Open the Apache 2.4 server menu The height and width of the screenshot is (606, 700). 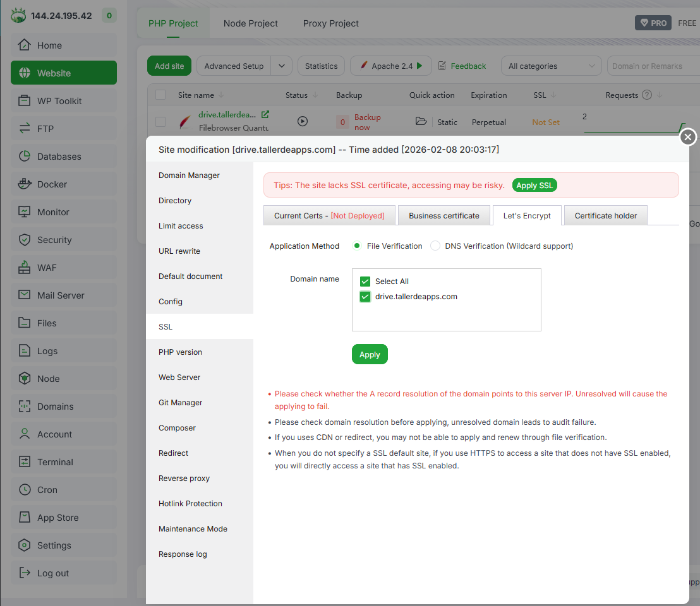tap(391, 66)
